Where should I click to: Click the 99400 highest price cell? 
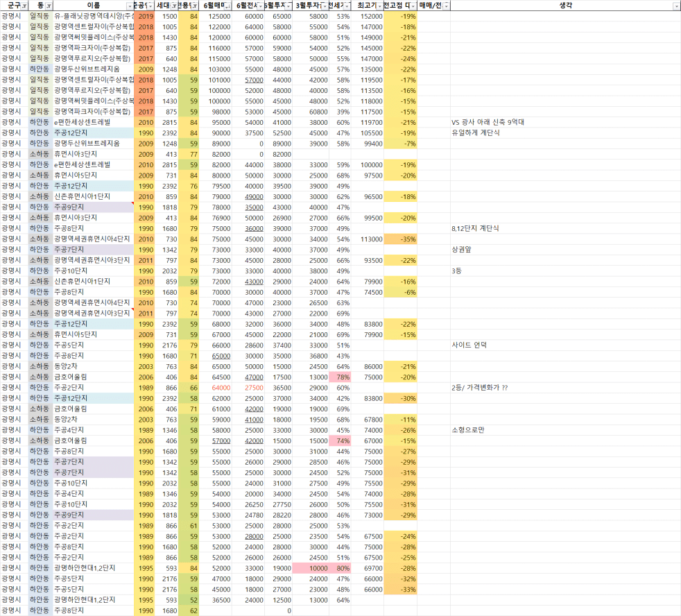(x=368, y=144)
